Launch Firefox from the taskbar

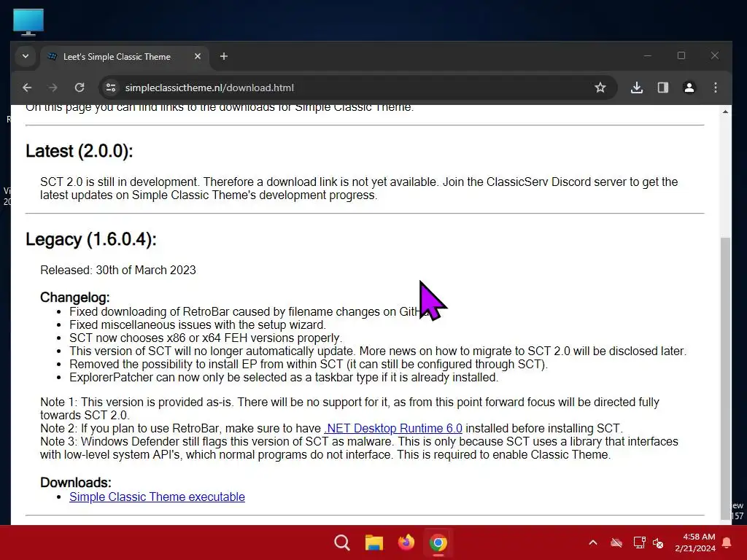(x=406, y=542)
